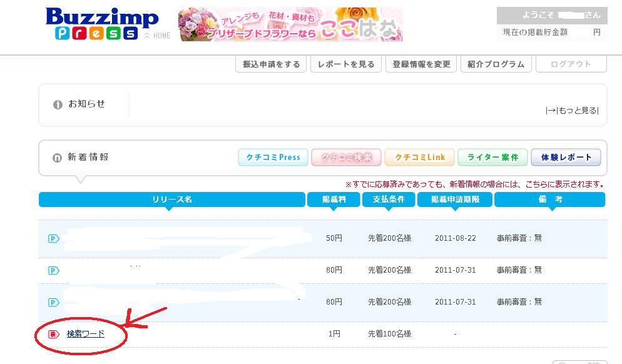
Task: Click the P icon in the first 80円 row
Action: pos(53,270)
